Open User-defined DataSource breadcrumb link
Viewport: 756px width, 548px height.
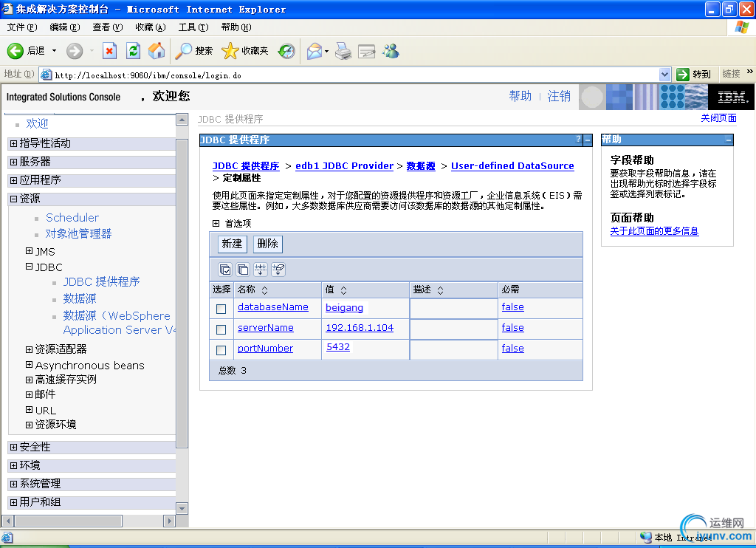[512, 166]
